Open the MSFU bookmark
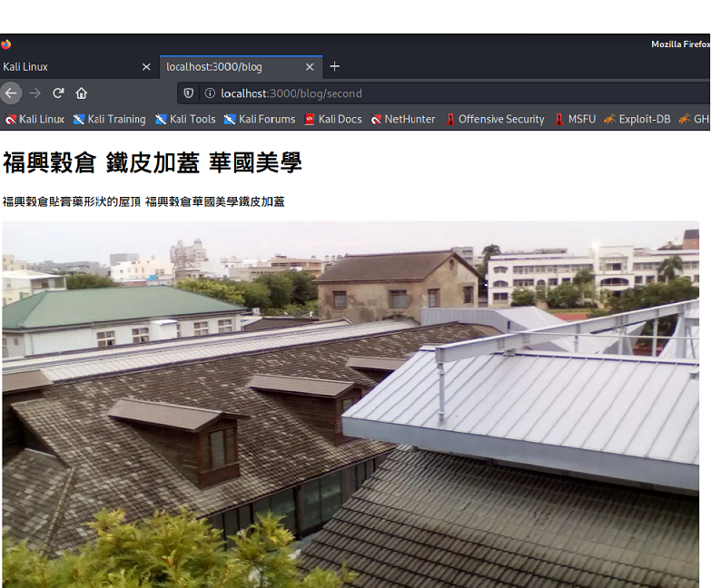 (576, 119)
